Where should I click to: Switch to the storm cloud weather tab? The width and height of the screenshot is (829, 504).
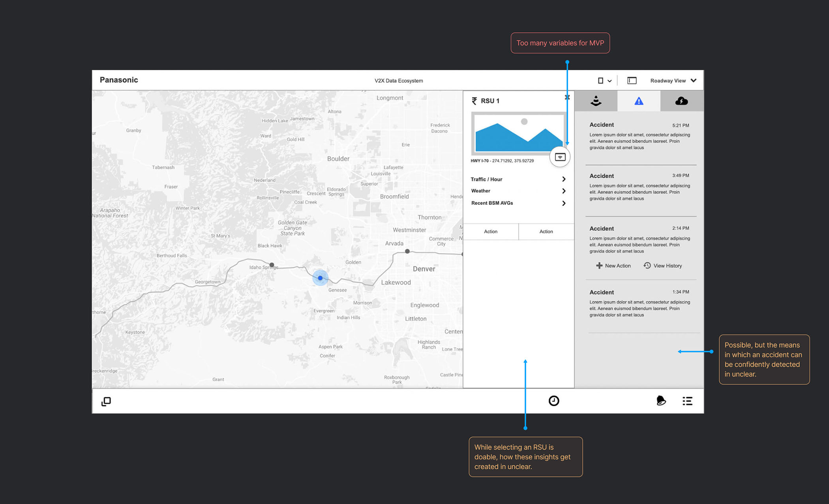pos(681,101)
